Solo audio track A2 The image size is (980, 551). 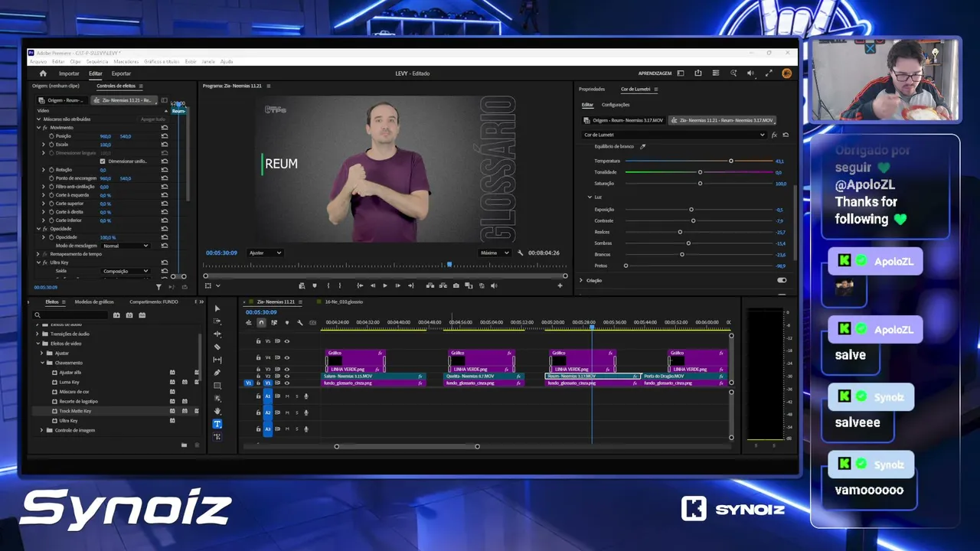click(x=296, y=412)
